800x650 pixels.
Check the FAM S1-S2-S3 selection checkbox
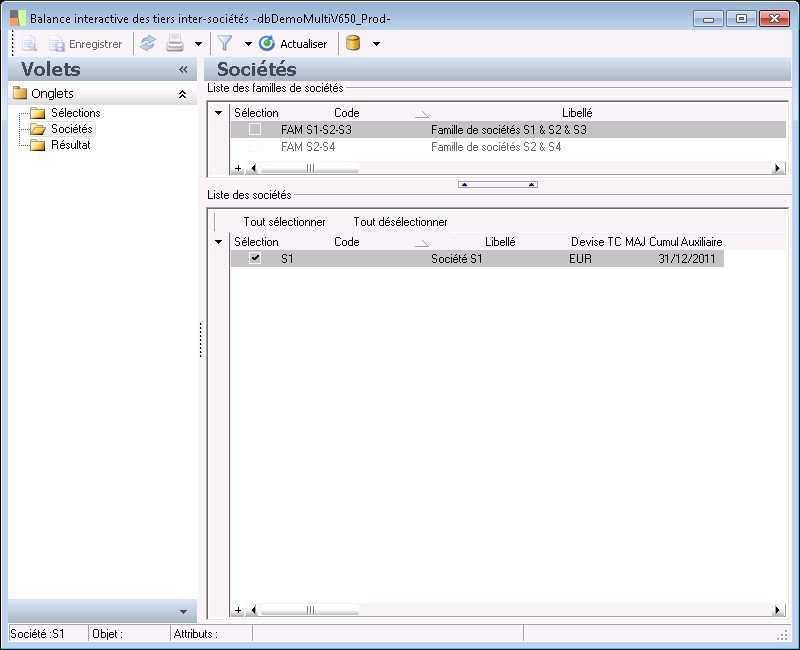coord(255,130)
